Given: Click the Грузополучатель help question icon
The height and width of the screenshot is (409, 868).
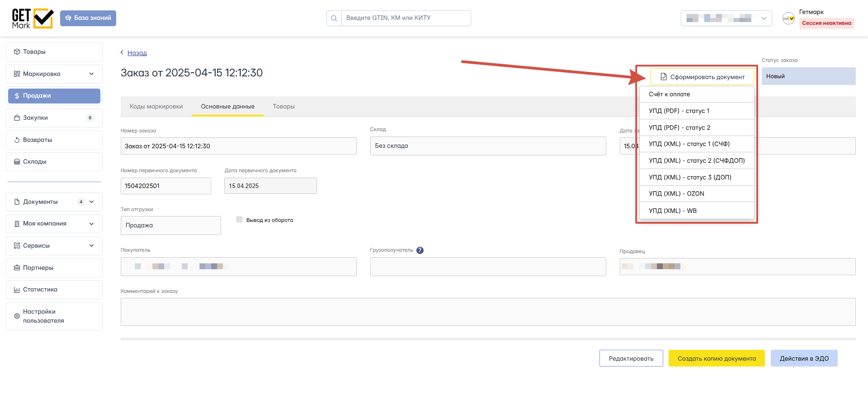Looking at the screenshot, I should [x=420, y=250].
